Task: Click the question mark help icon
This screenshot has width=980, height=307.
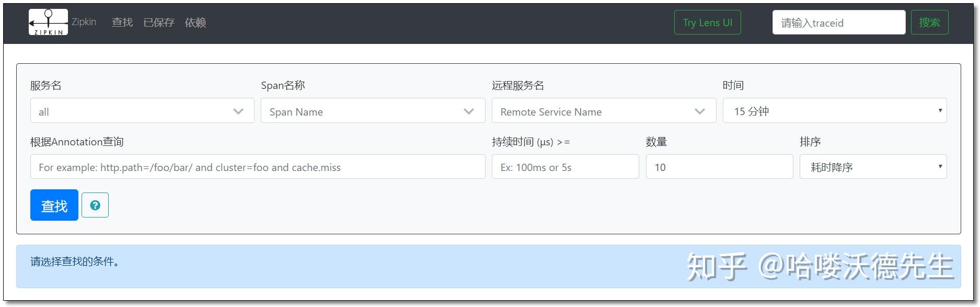Action: [95, 205]
